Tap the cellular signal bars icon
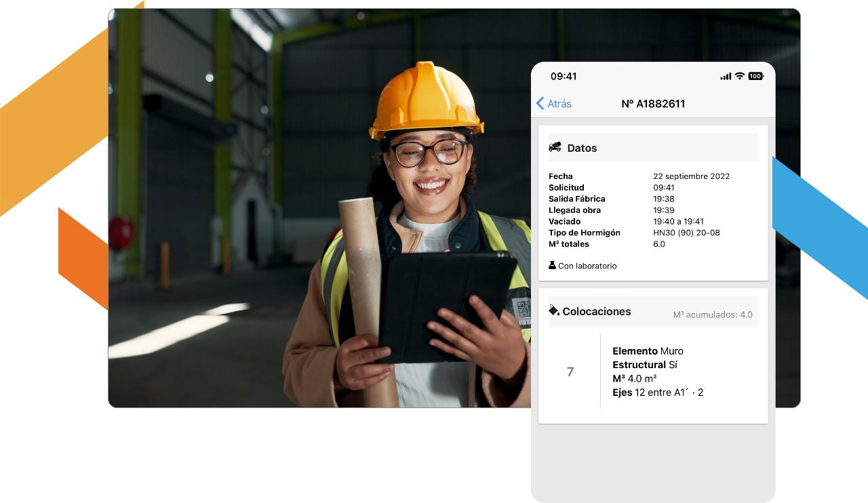The height and width of the screenshot is (503, 868). [x=726, y=77]
